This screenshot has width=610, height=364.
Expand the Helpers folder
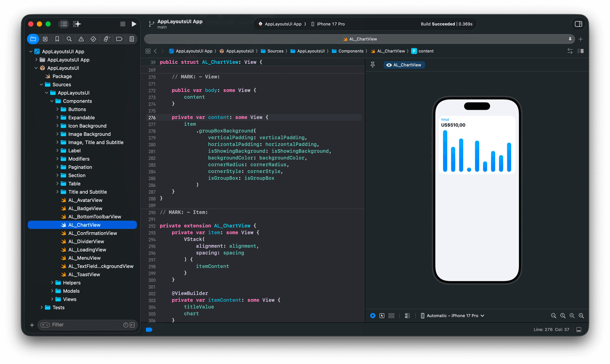52,283
